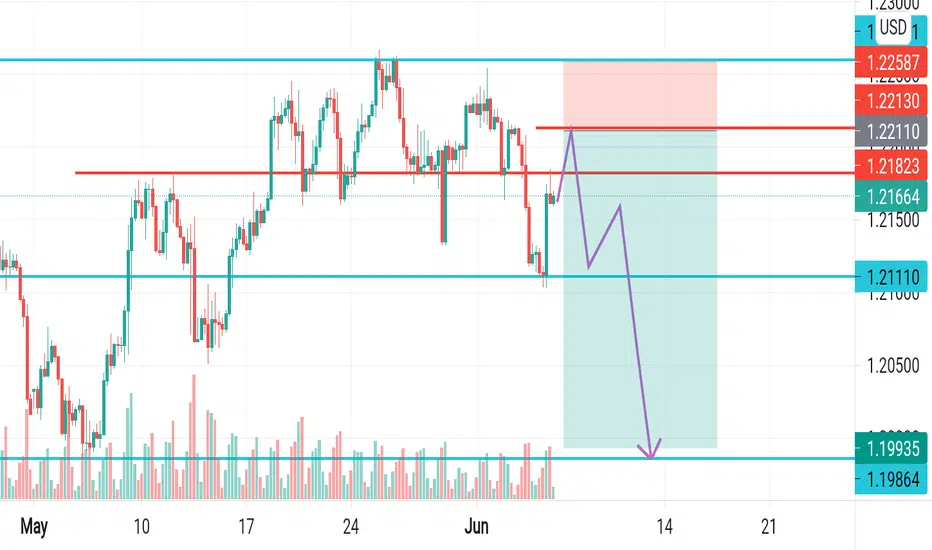Click the Jun label on time axis
Image resolution: width=932 pixels, height=550 pixels.
click(x=477, y=526)
